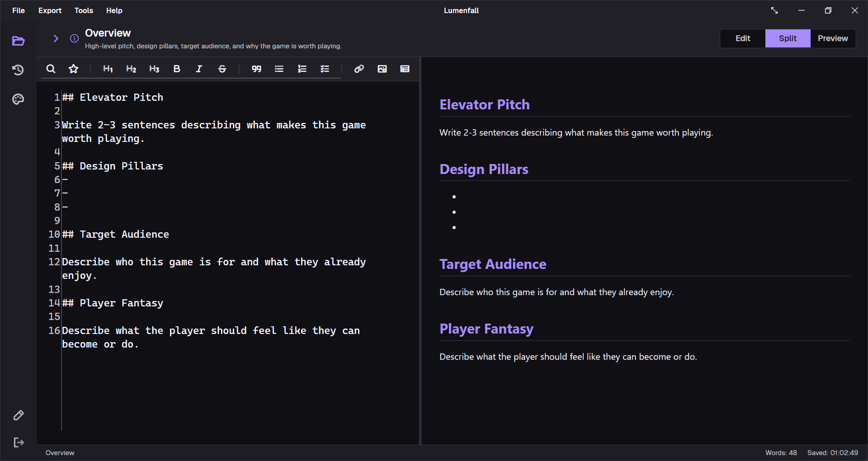Image resolution: width=868 pixels, height=461 pixels.
Task: Place cursor on '## Target Audience' editor line
Action: coord(115,234)
